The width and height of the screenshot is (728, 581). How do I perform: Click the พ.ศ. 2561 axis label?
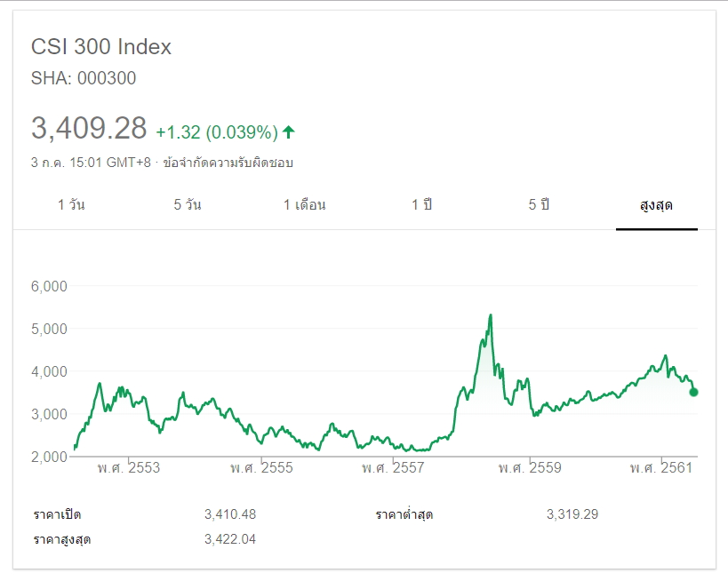pos(660,467)
